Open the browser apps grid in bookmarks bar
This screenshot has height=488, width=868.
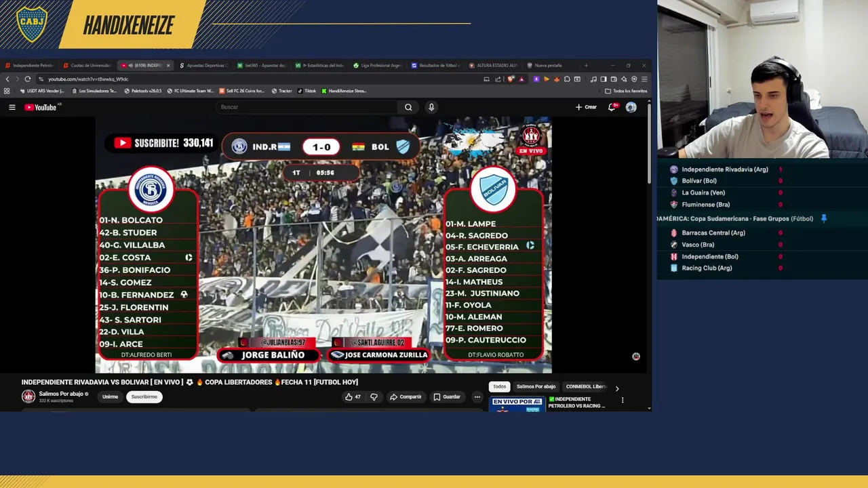point(7,91)
